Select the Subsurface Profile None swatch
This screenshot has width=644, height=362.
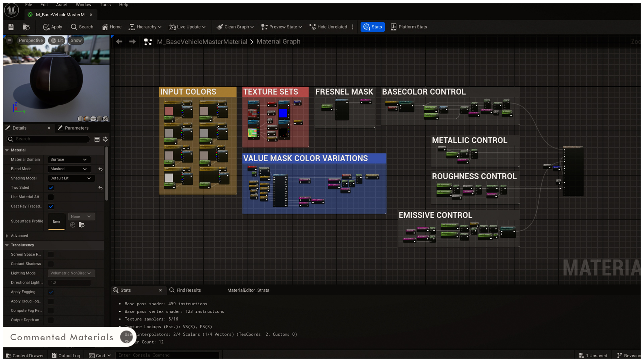tap(56, 221)
